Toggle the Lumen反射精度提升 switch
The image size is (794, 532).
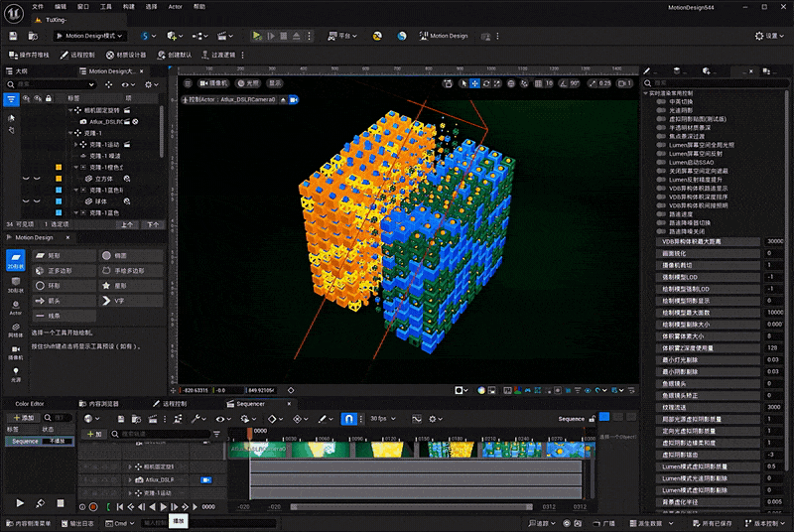[x=661, y=180]
